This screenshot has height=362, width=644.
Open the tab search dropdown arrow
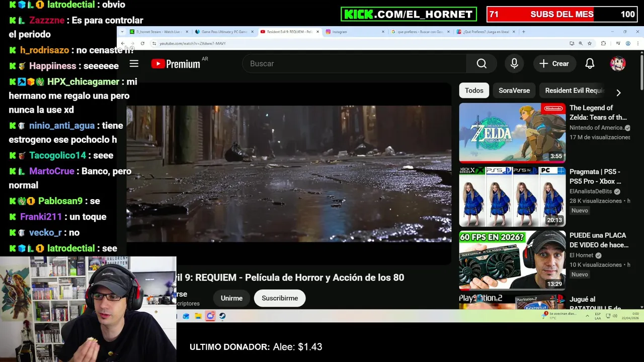pyautogui.click(x=122, y=32)
